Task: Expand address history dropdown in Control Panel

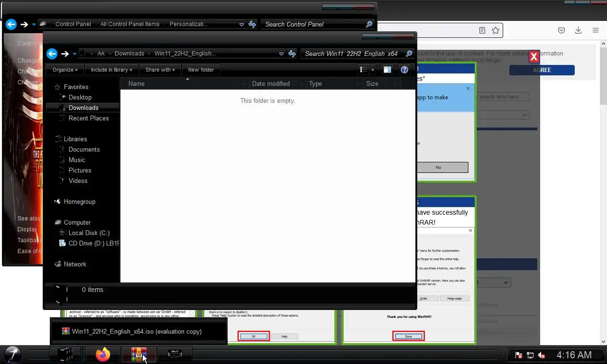Action: [241, 24]
